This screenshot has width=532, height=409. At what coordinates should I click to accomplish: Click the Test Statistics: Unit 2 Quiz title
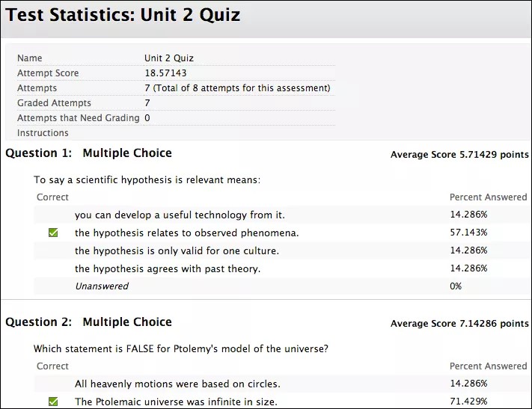pos(123,15)
